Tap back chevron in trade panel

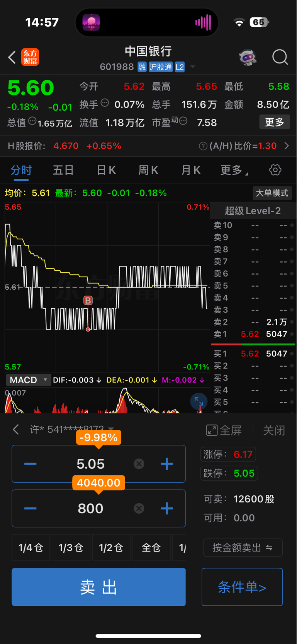tap(16, 429)
